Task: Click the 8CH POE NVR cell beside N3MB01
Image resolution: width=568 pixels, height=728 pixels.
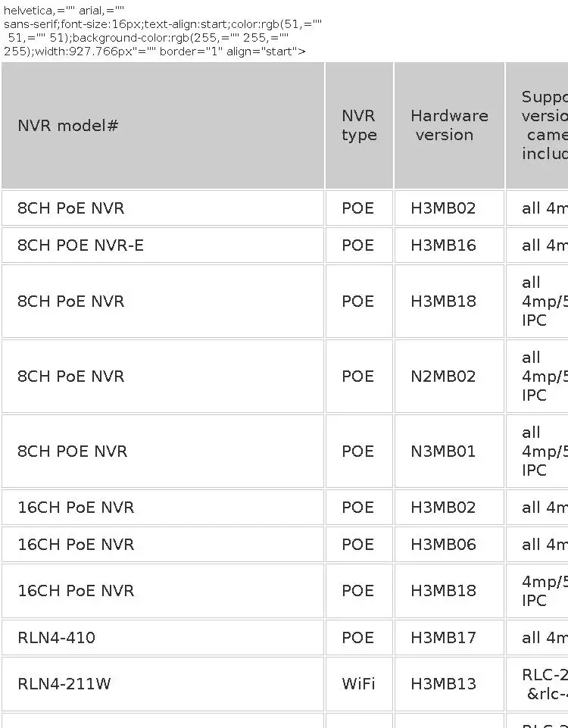Action: pos(162,451)
